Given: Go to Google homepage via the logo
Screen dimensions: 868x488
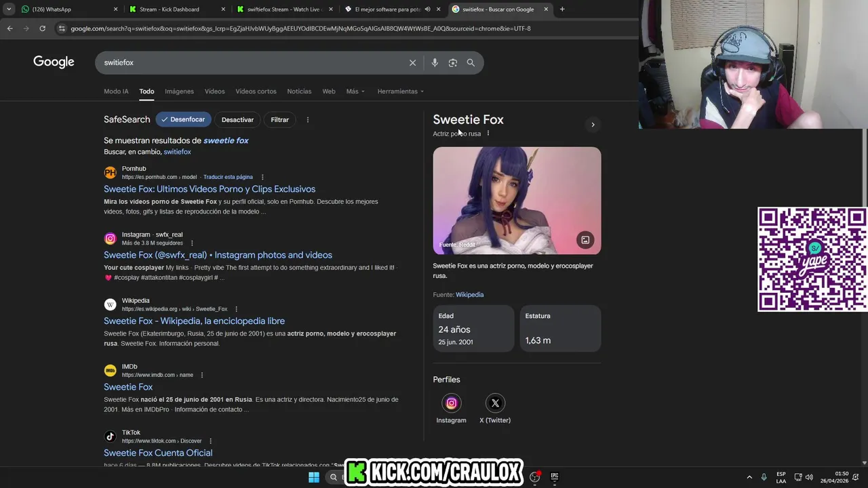Looking at the screenshot, I should point(54,62).
